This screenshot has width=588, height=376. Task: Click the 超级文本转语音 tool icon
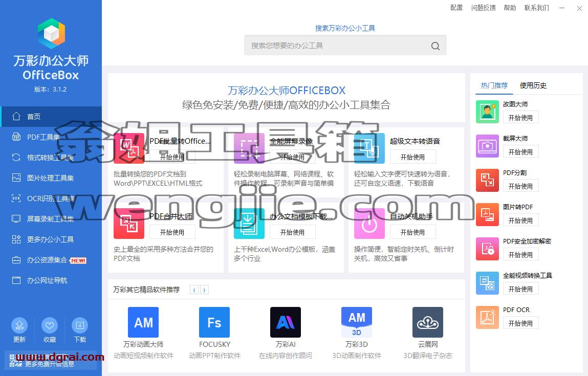(x=369, y=148)
